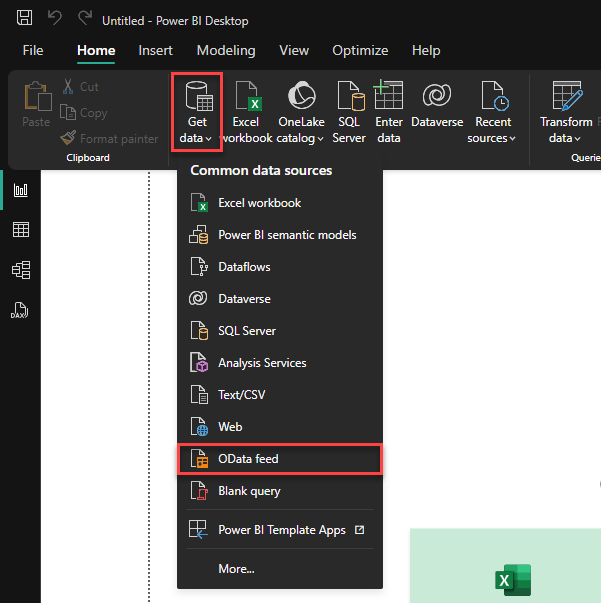
Task: Click the Save icon in title bar
Action: point(24,19)
